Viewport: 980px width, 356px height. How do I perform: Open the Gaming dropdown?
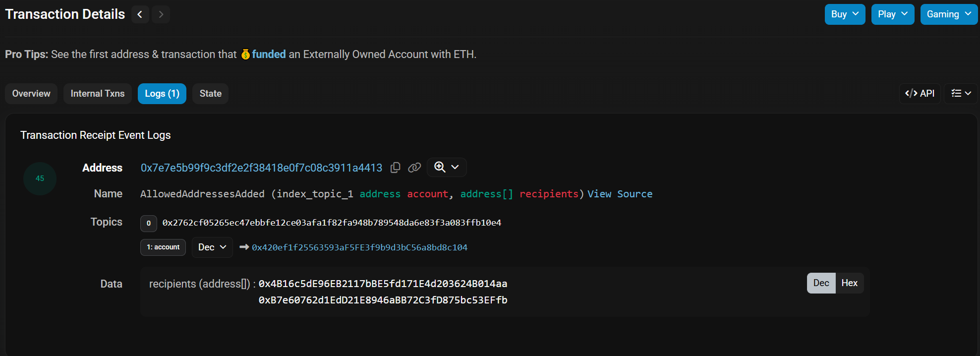[949, 14]
